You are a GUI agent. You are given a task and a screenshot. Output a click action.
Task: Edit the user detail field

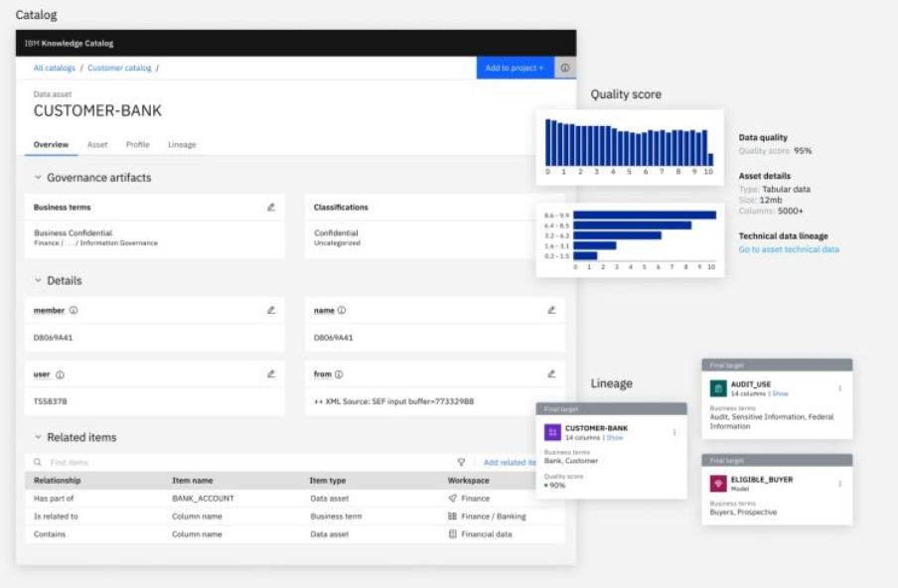[x=271, y=374]
